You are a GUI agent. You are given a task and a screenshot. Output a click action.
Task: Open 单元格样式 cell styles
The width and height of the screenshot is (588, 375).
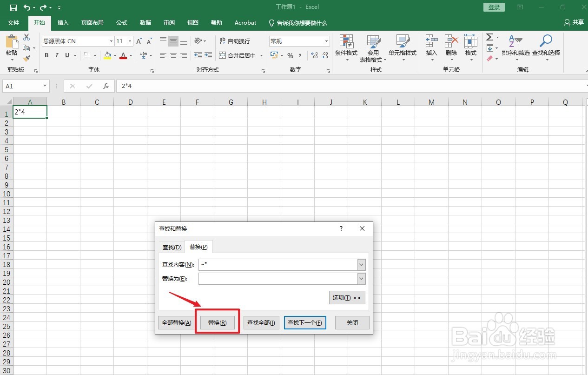(403, 48)
